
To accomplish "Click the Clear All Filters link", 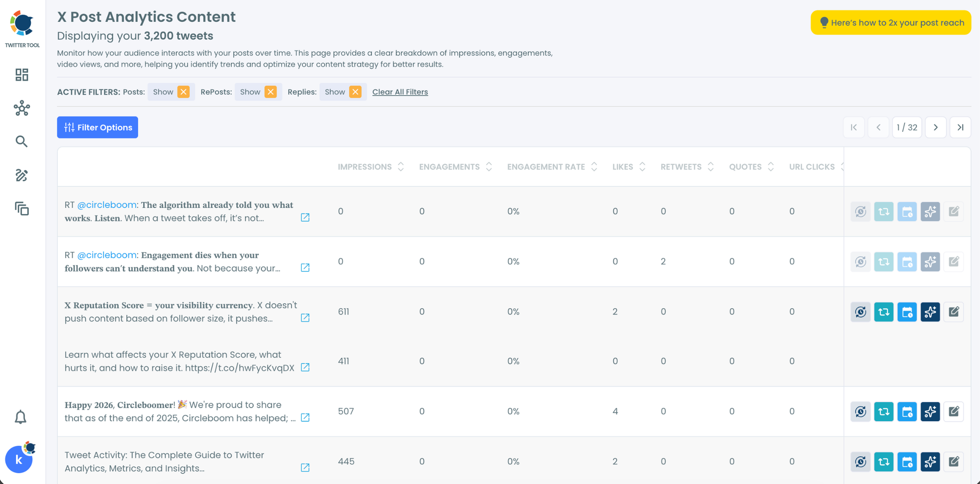I will [x=400, y=92].
